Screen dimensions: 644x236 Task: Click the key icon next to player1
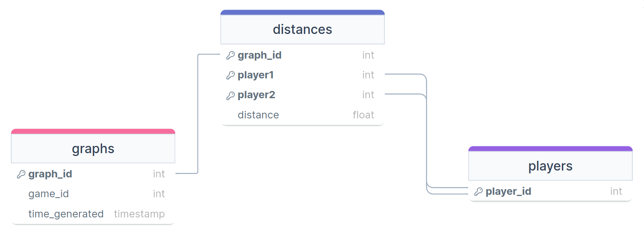tap(231, 75)
